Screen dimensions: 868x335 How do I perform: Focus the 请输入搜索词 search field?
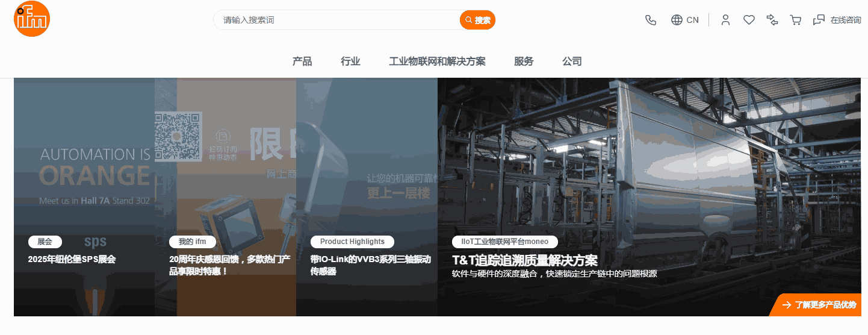336,20
